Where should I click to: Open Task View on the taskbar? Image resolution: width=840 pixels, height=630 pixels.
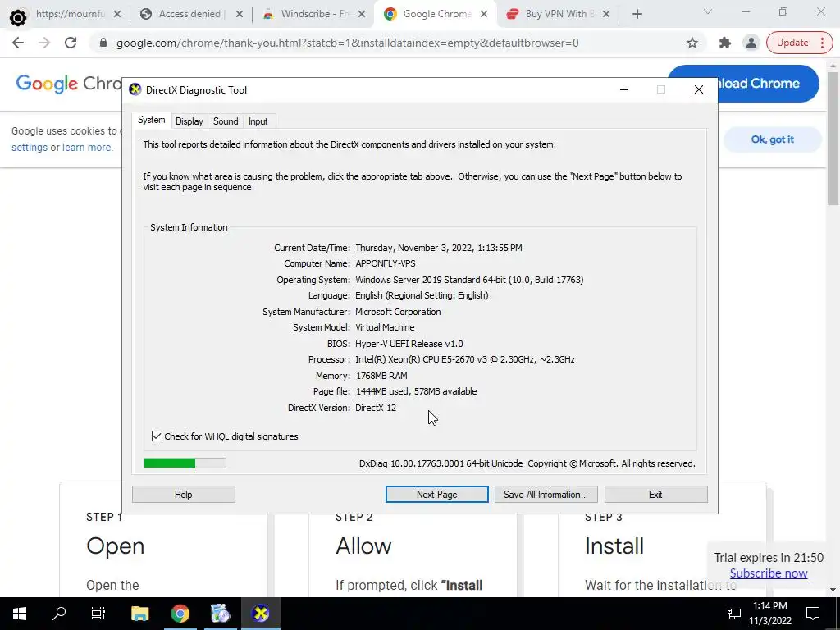point(98,614)
